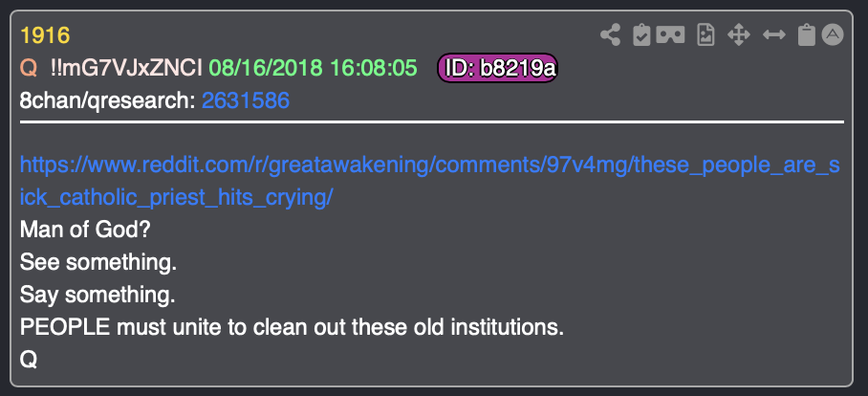Click the Q signature at post bottom
Image resolution: width=868 pixels, height=396 pixels.
tap(29, 360)
